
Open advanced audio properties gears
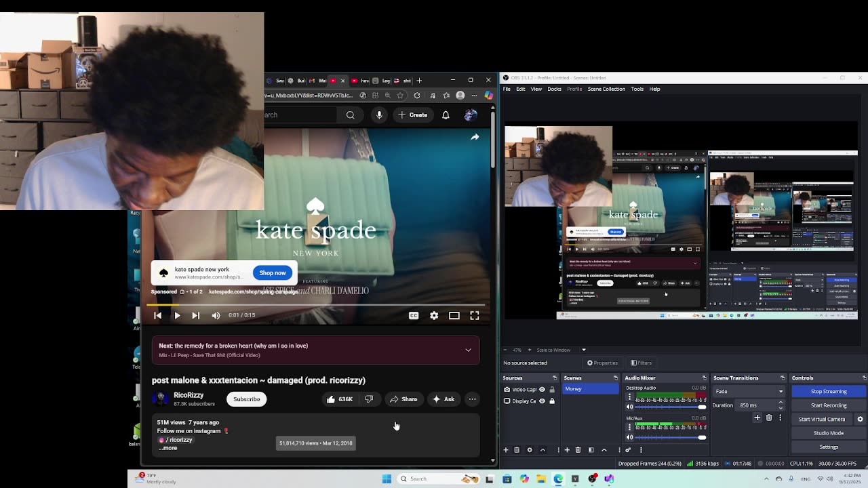[x=628, y=450]
